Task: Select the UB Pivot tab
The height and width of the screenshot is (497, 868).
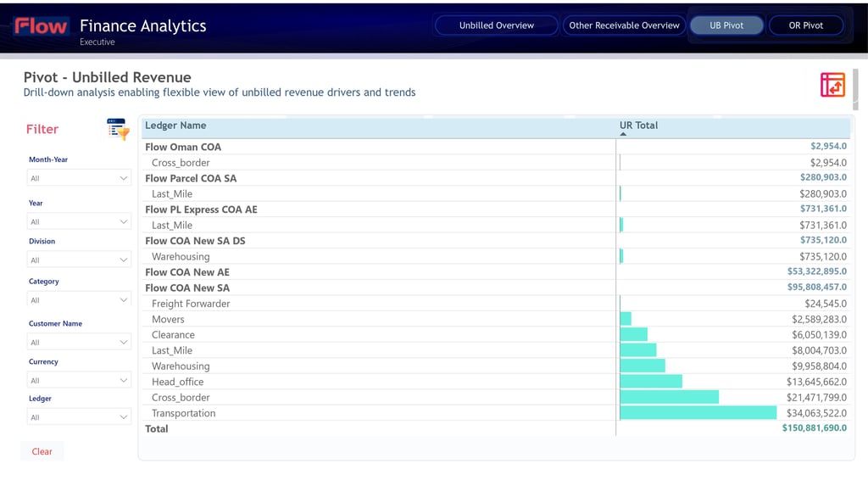Action: [726, 25]
